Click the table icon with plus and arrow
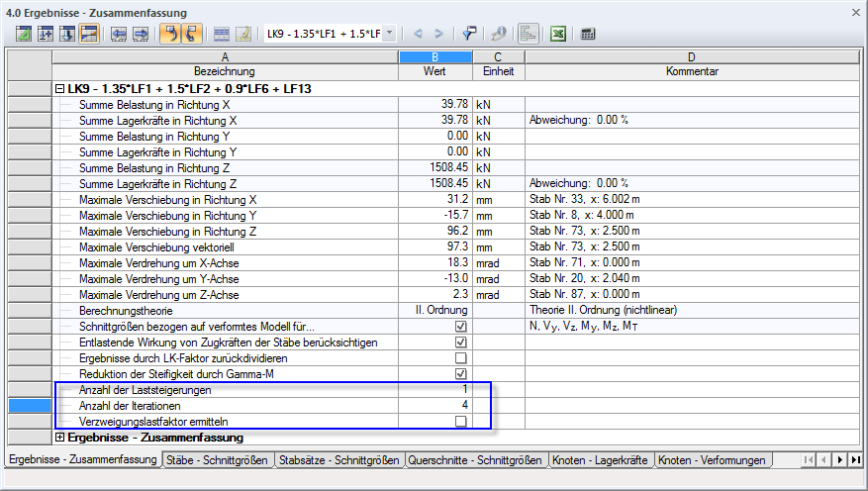The width and height of the screenshot is (868, 491). pos(46,34)
